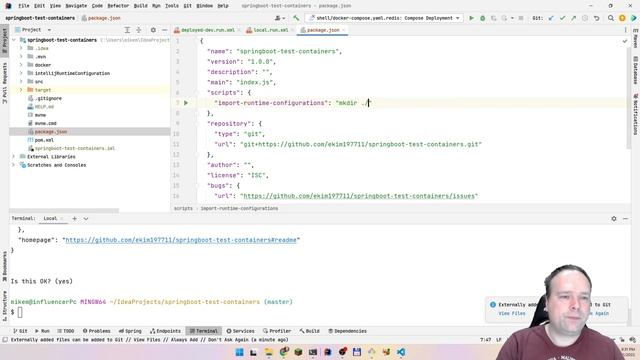The height and width of the screenshot is (360, 640).
Task: Expand the target folder
Action: 21,90
